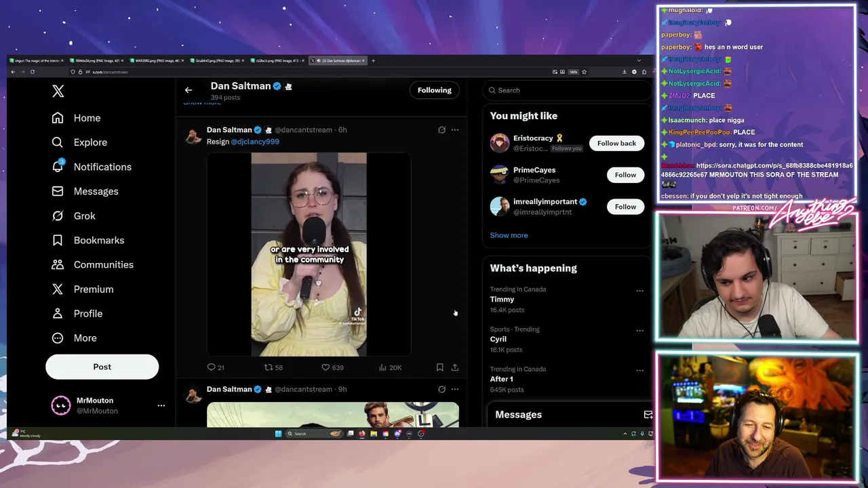Play the video in the Resign post
Viewport: 868px width, 488px height.
click(309, 254)
